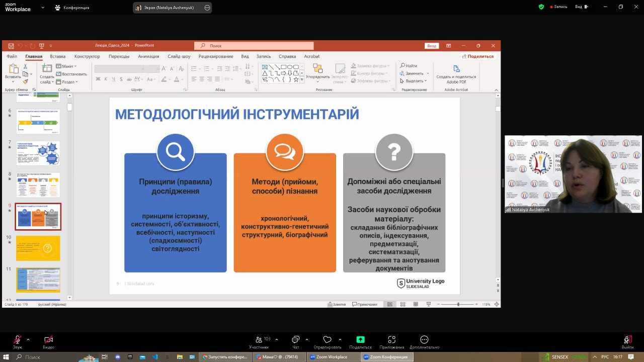Click the Отреагировать reactions heart icon

click(x=327, y=340)
